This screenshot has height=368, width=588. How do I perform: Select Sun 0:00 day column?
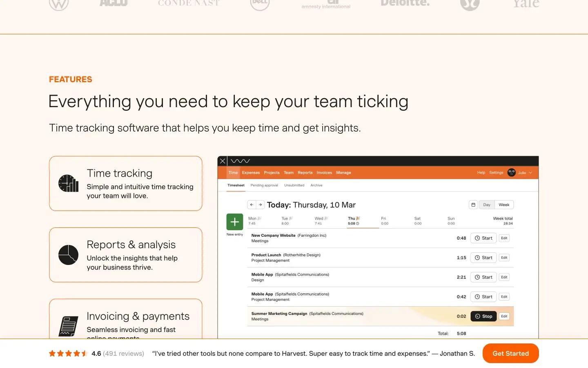click(451, 221)
